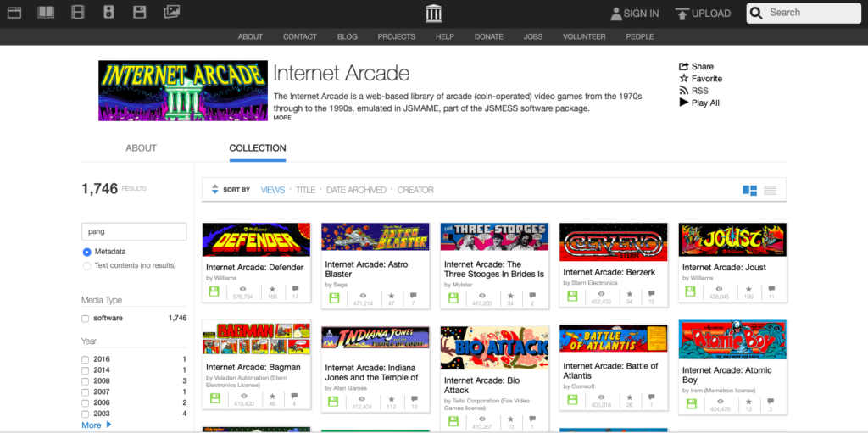Open the DONATE menu item
This screenshot has height=433, width=868.
click(x=489, y=36)
